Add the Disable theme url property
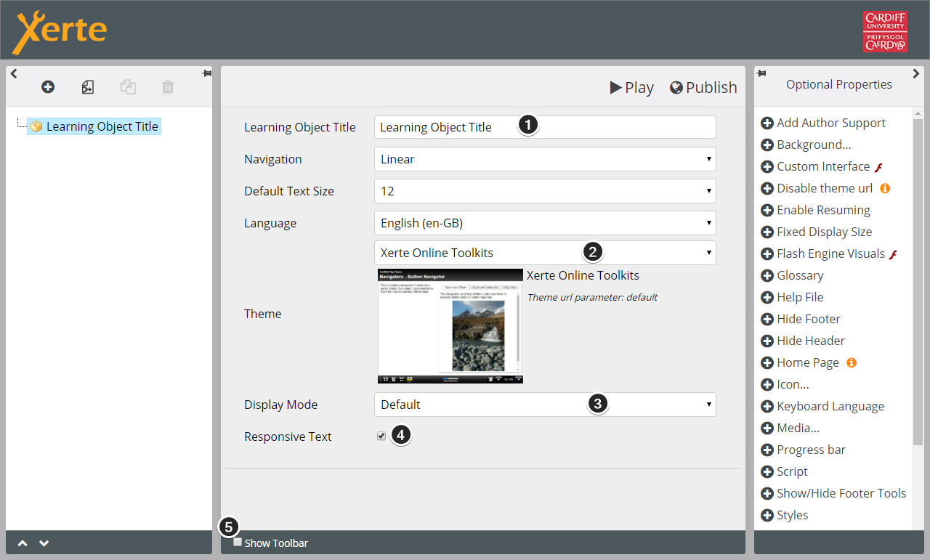The width and height of the screenshot is (930, 560). [817, 188]
